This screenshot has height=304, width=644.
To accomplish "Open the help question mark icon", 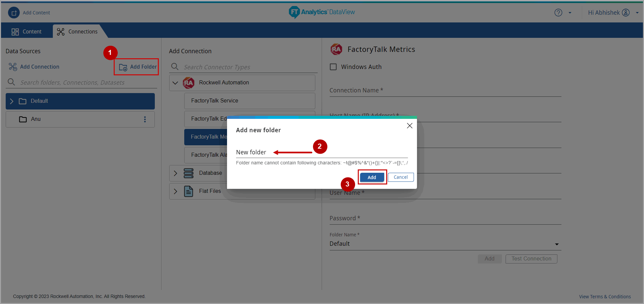I will pos(558,13).
